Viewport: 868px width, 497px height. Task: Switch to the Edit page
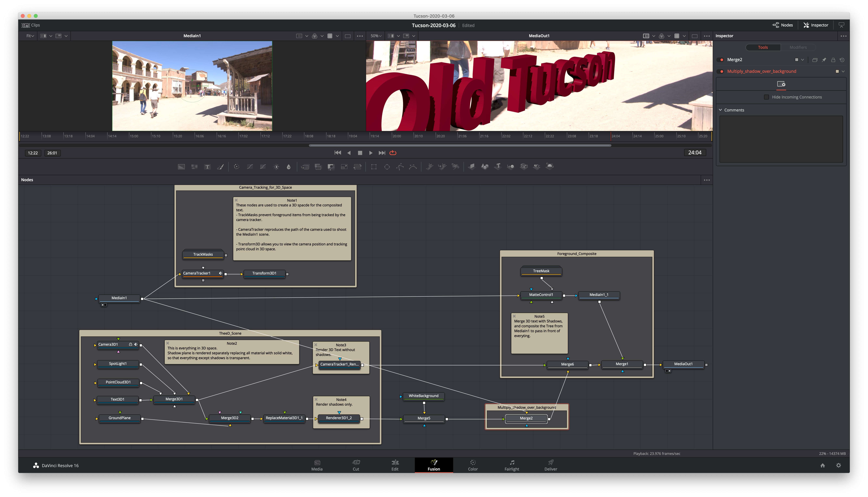(395, 465)
